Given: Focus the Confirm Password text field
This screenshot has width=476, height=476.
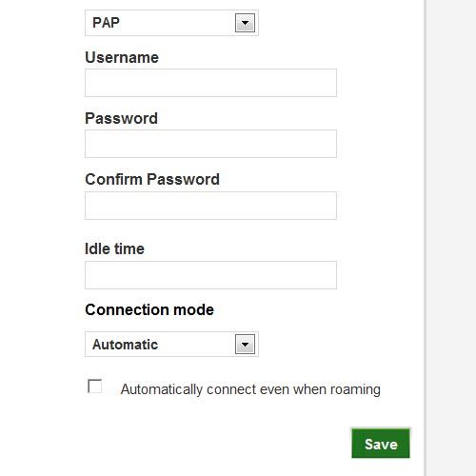Looking at the screenshot, I should [x=210, y=206].
